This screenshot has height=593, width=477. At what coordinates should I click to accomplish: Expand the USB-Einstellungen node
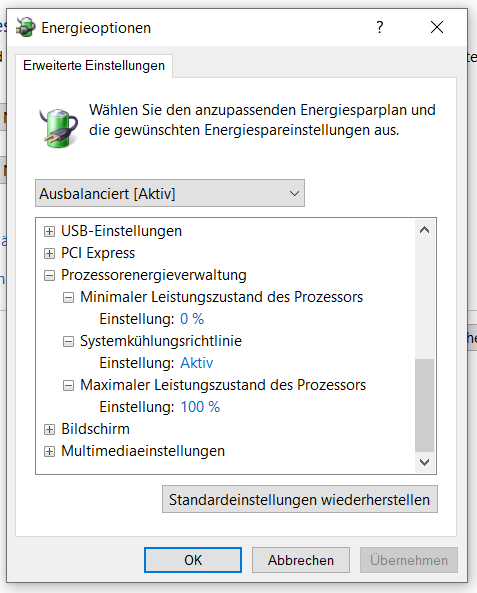click(x=49, y=231)
